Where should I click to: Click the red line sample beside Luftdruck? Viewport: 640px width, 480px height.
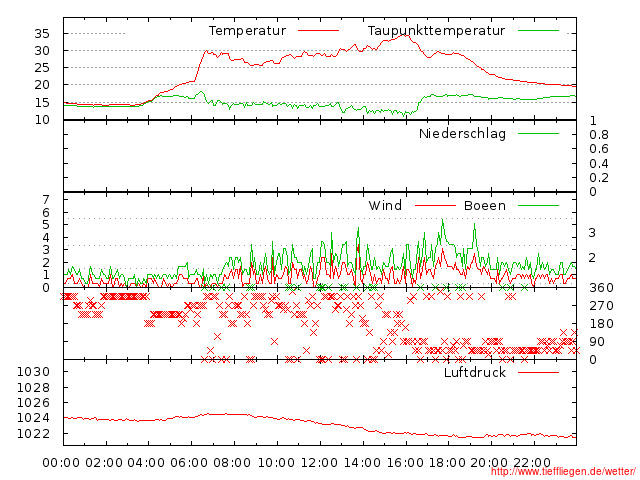[538, 372]
